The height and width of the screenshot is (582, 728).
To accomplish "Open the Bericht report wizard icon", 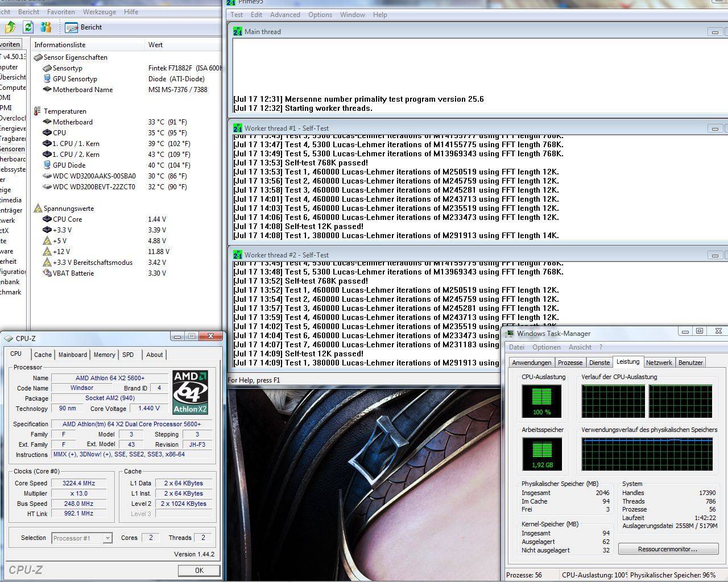I will [x=72, y=27].
